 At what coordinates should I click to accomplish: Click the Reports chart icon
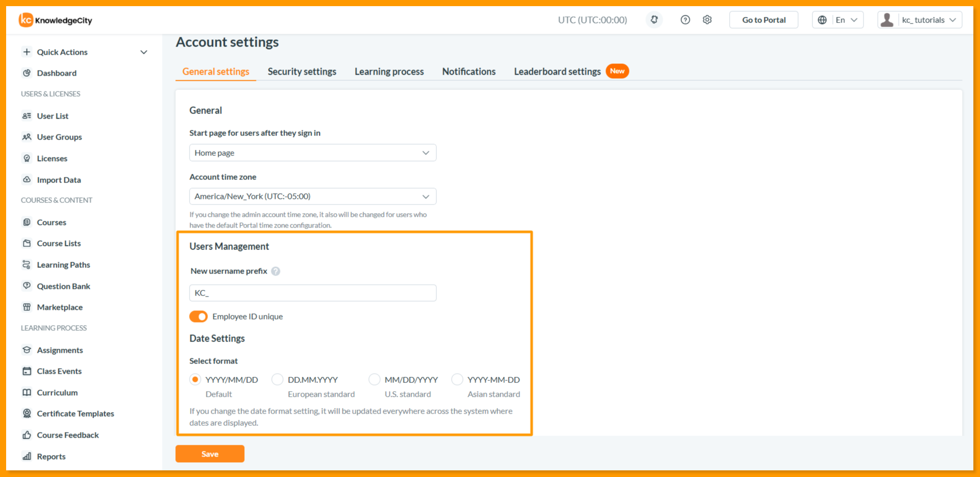coord(27,457)
